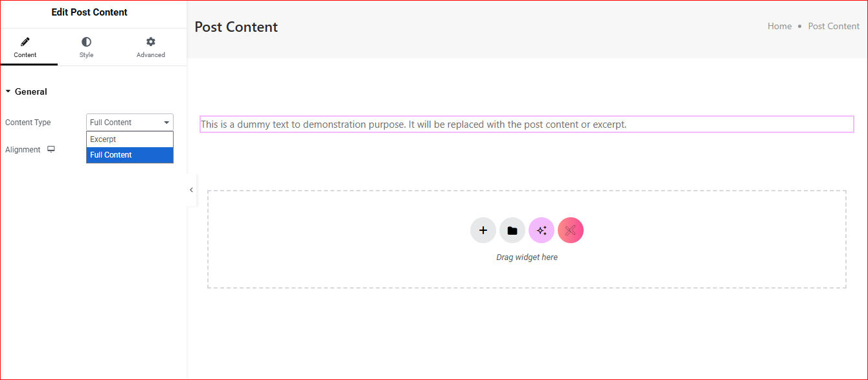Click the 'Drag widget here' text
This screenshot has height=380, width=868.
[527, 257]
